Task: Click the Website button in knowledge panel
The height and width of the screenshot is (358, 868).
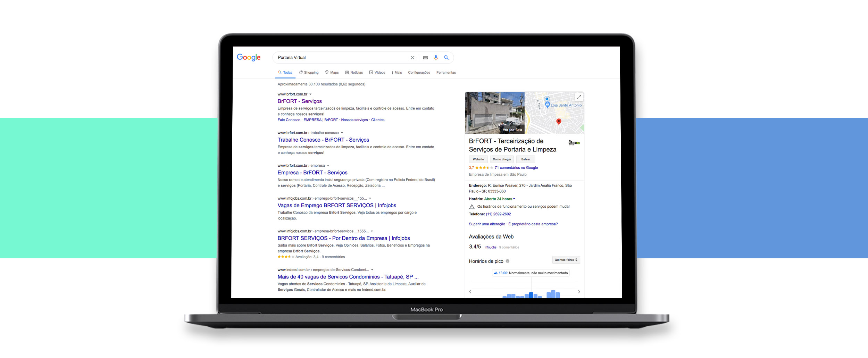Action: [478, 159]
